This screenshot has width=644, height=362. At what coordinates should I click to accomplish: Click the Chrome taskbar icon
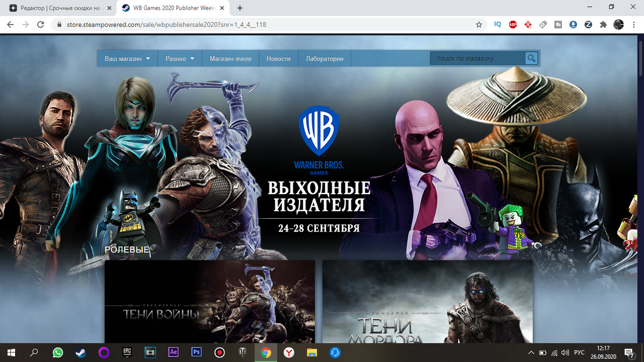(x=266, y=352)
